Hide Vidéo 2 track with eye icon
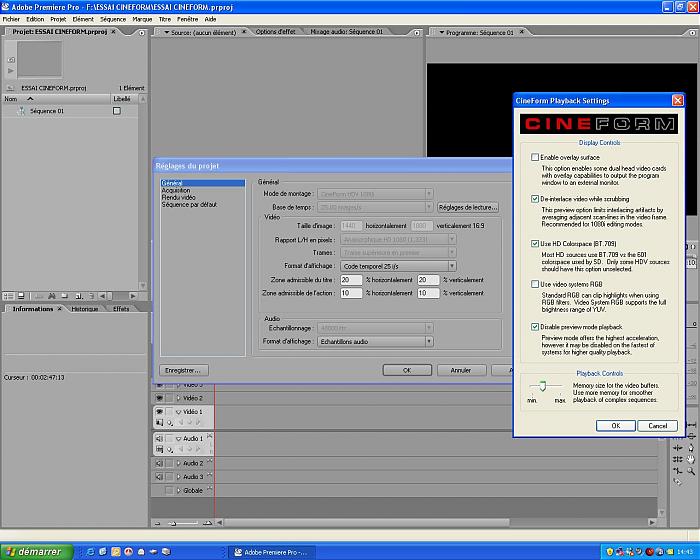This screenshot has width=700, height=560. tap(159, 398)
